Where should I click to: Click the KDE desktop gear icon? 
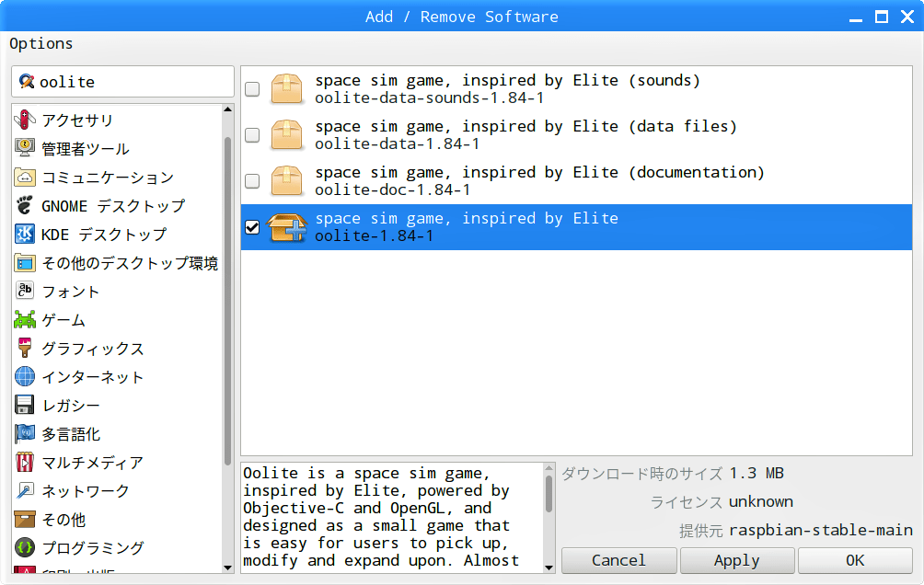tap(24, 234)
